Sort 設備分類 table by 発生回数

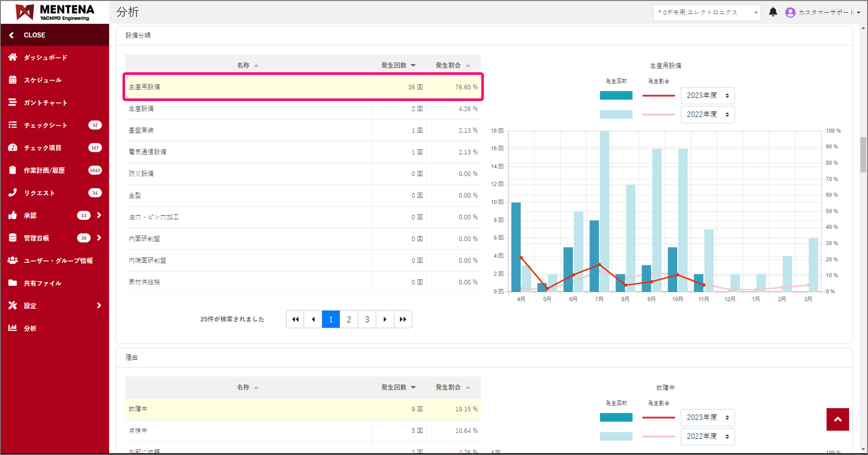(x=398, y=65)
